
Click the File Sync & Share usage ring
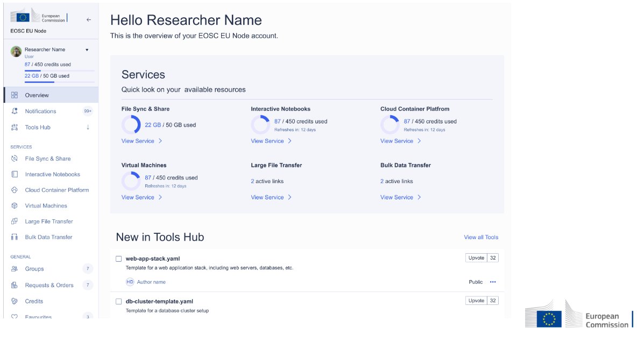pyautogui.click(x=131, y=124)
